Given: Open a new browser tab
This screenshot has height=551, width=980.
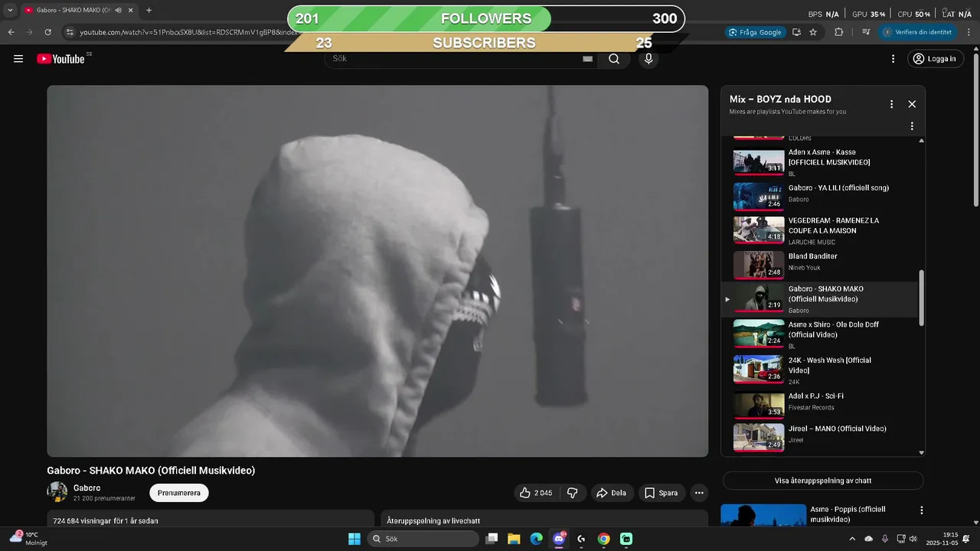Looking at the screenshot, I should point(149,11).
